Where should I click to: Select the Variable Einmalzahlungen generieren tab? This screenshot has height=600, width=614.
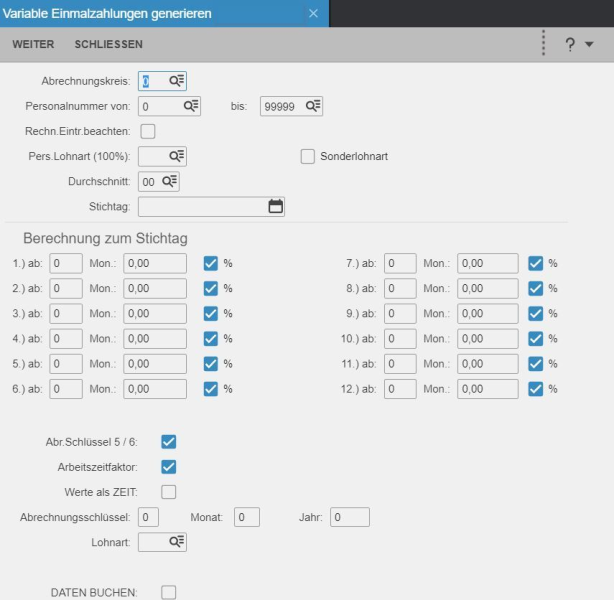pyautogui.click(x=164, y=13)
